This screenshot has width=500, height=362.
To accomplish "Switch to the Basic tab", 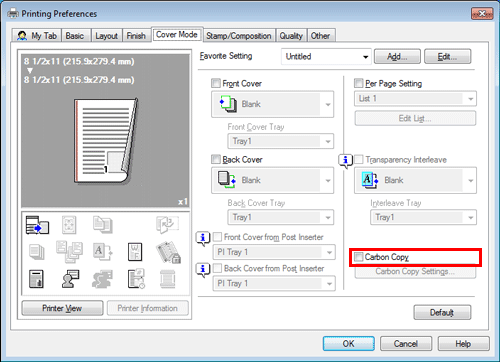I will [75, 36].
